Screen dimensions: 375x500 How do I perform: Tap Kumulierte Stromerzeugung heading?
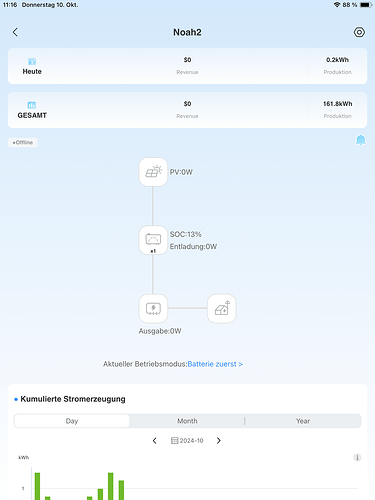click(73, 399)
